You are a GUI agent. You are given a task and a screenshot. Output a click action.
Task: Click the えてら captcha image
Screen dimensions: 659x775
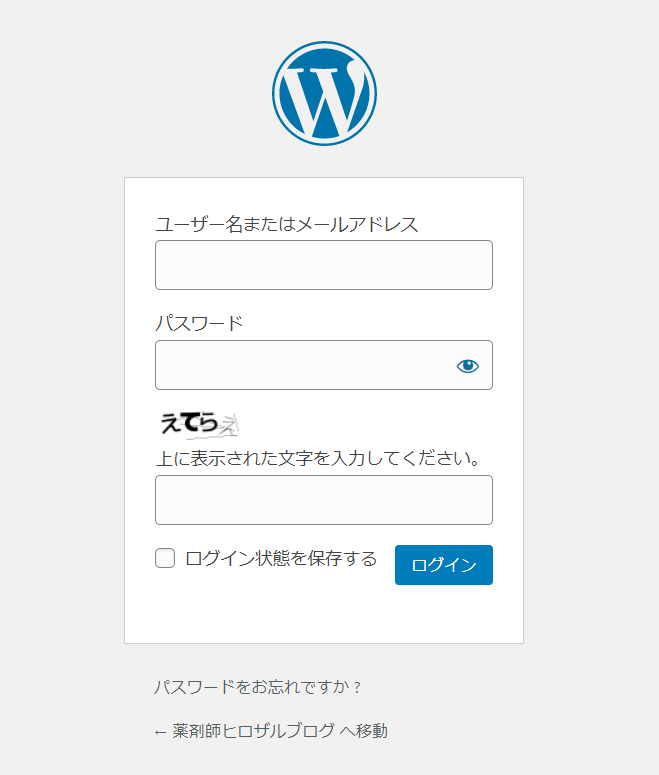[x=198, y=425]
